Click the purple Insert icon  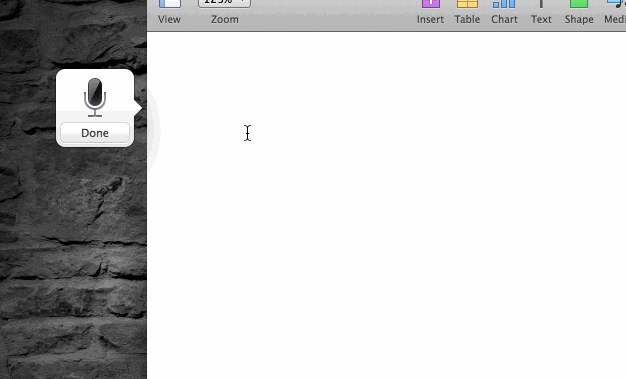[x=431, y=4]
